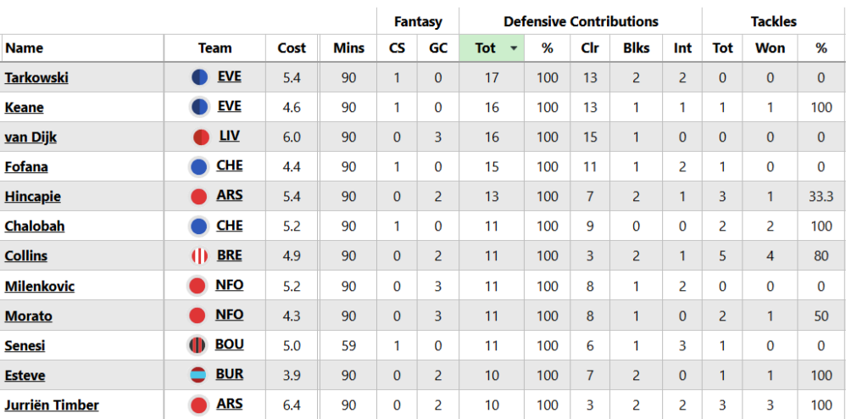
Task: Sort by Clr clearances column
Action: [589, 48]
